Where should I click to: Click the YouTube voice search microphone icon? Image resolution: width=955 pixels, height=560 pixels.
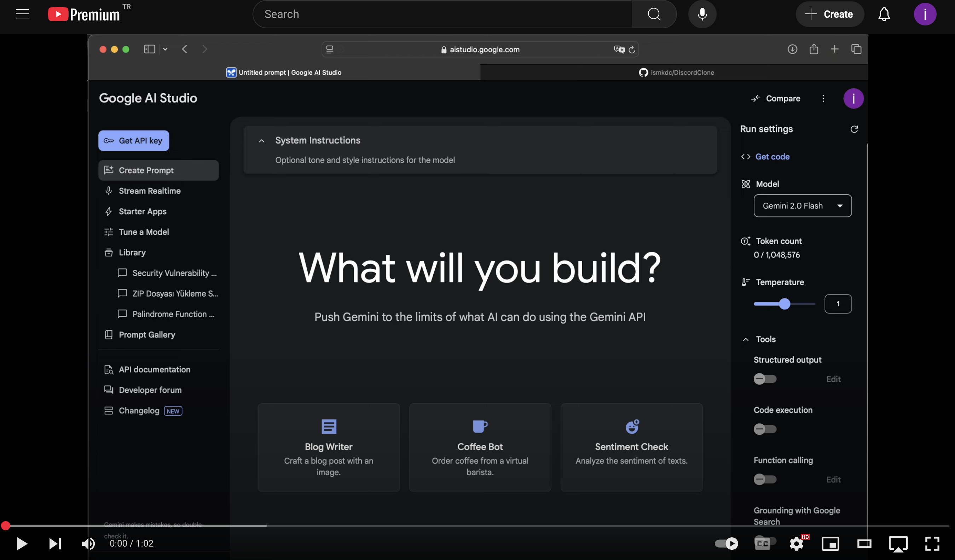click(702, 14)
